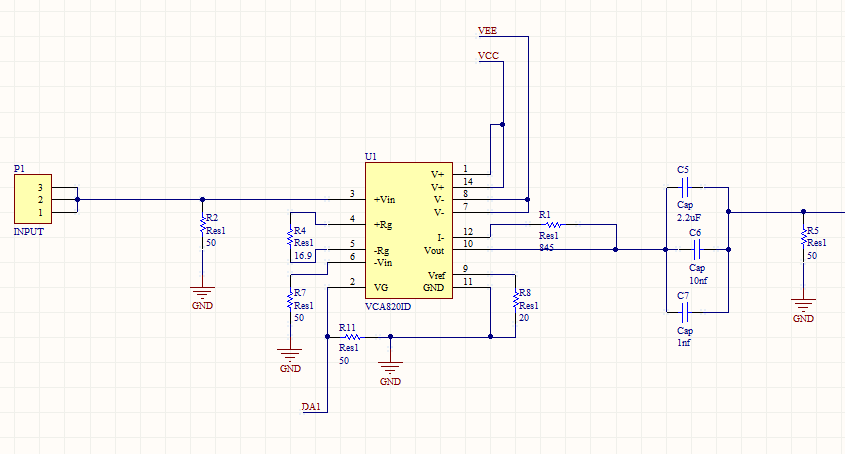Click the +Rg pin label on U1
Viewport: 845px width, 454px height.
(383, 224)
